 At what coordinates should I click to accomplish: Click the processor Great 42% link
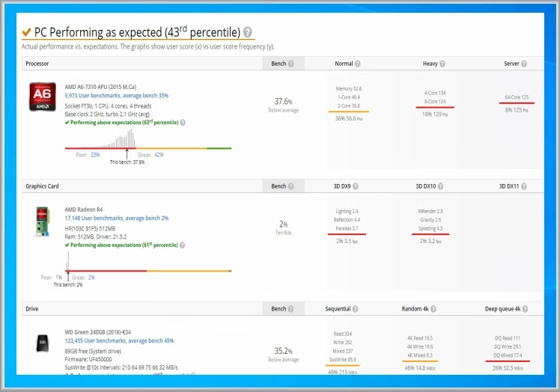(159, 155)
